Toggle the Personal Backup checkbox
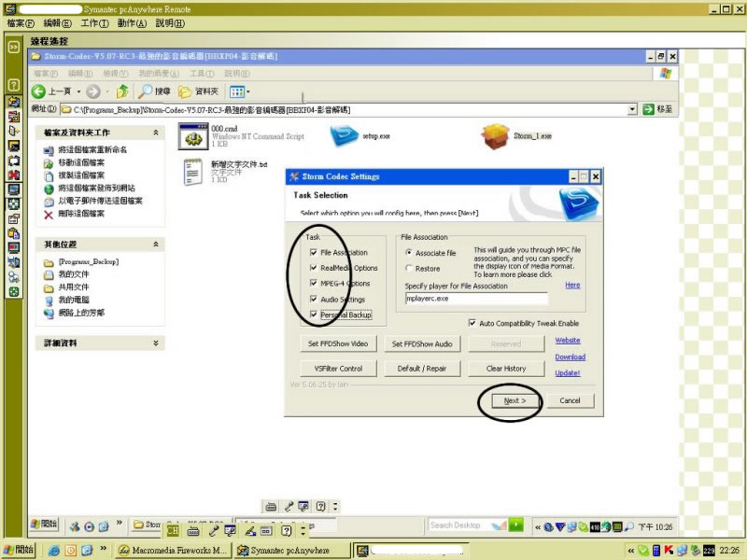This screenshot has width=747, height=560. coord(314,315)
